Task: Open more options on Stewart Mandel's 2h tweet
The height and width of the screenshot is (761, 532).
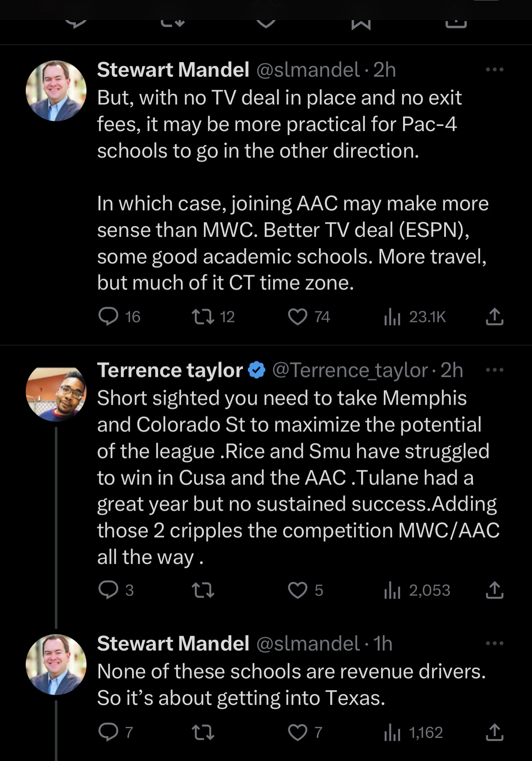Action: [x=494, y=69]
